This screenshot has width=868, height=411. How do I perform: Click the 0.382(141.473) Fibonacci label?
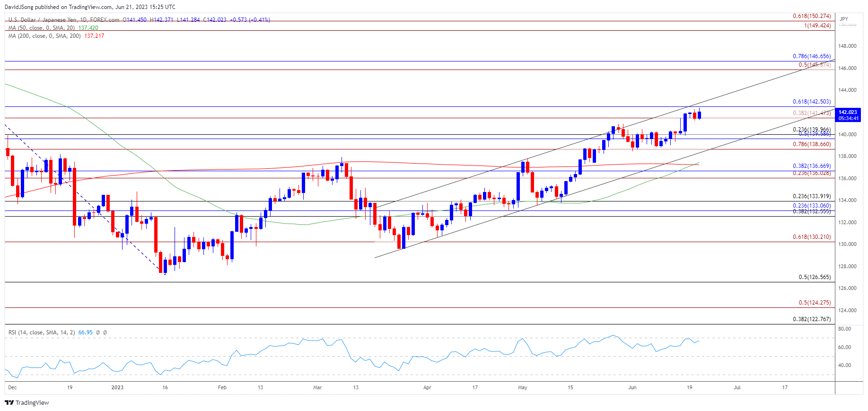click(812, 113)
